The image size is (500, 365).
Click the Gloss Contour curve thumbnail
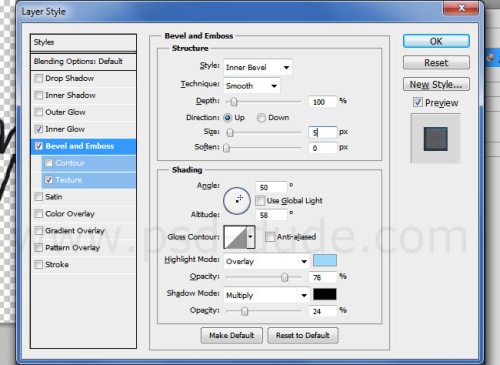point(235,237)
